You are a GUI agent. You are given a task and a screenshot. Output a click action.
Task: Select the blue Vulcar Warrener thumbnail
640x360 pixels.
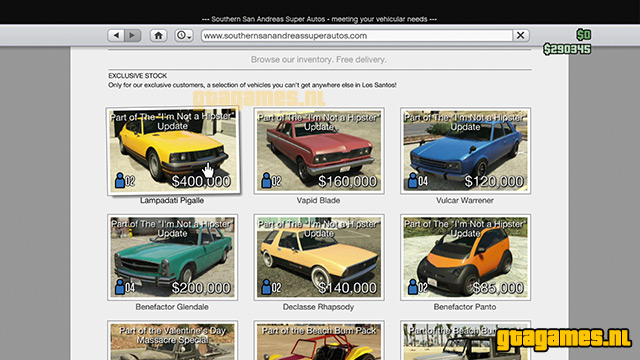coord(465,151)
